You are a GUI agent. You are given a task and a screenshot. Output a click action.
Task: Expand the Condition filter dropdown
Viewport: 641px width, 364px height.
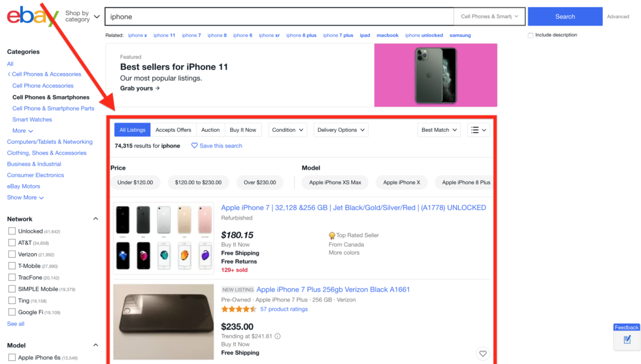click(287, 130)
